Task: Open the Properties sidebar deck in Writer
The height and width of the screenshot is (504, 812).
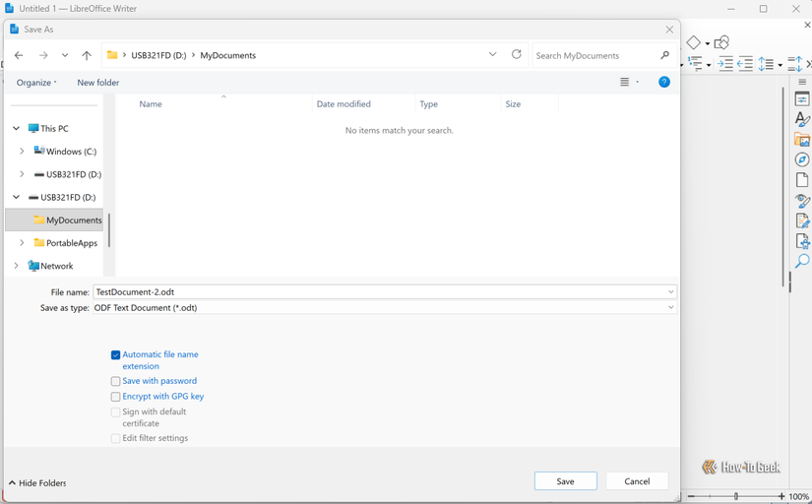Action: coord(801,99)
